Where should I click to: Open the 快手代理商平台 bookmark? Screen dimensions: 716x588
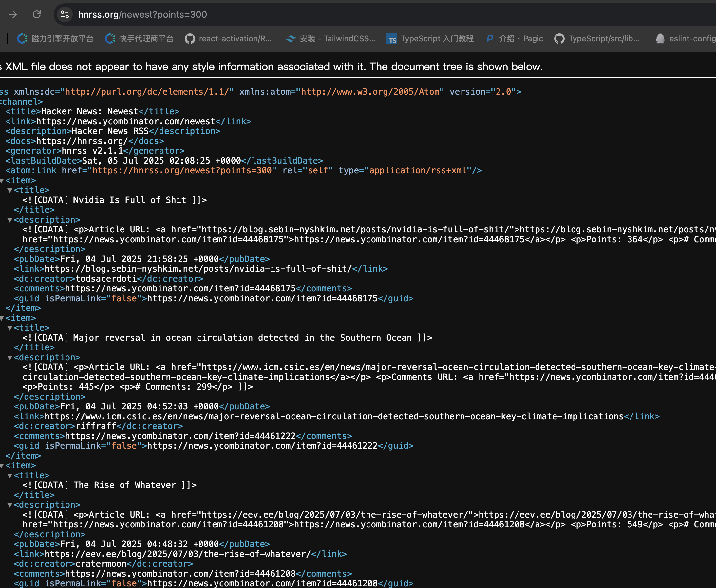click(x=140, y=39)
